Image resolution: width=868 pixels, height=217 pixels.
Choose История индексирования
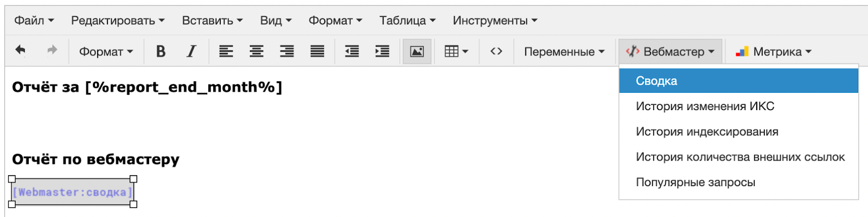(738, 132)
